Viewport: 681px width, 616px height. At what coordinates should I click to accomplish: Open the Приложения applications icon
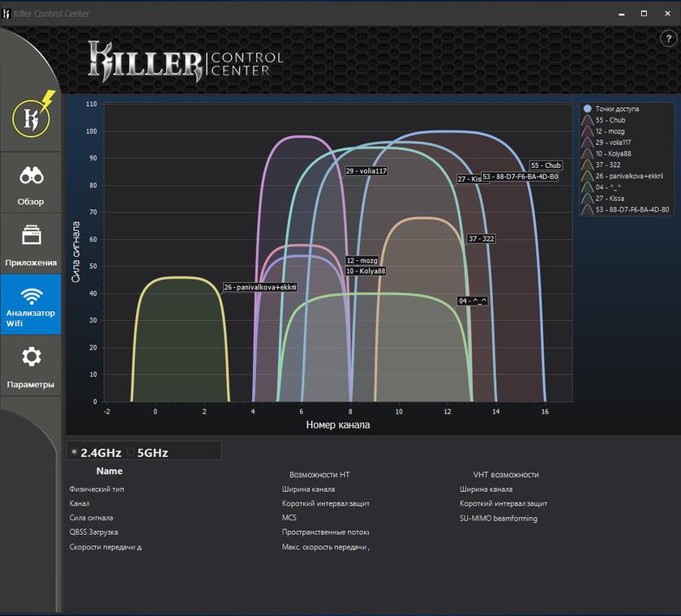tap(31, 237)
